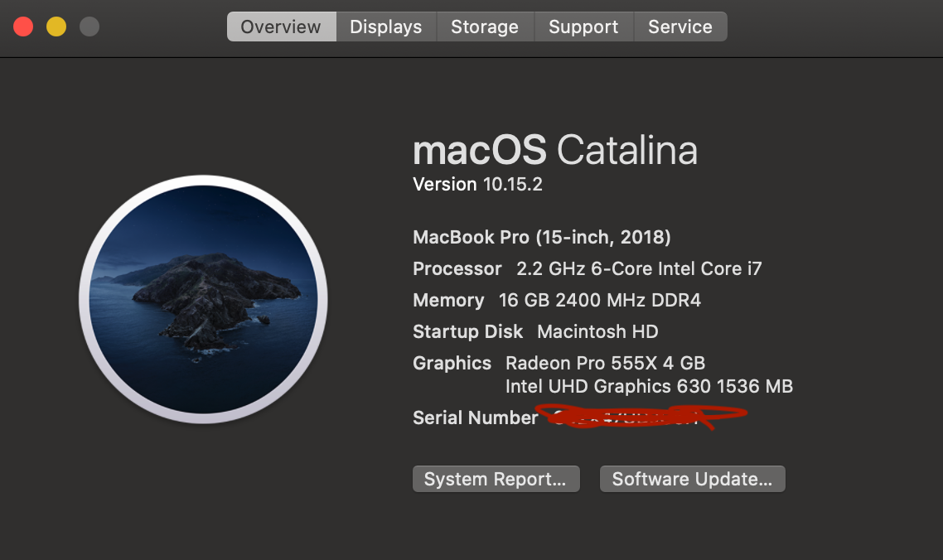This screenshot has width=943, height=560.
Task: Click the Memory 16 GB 2400 MHz line
Action: pyautogui.click(x=557, y=301)
